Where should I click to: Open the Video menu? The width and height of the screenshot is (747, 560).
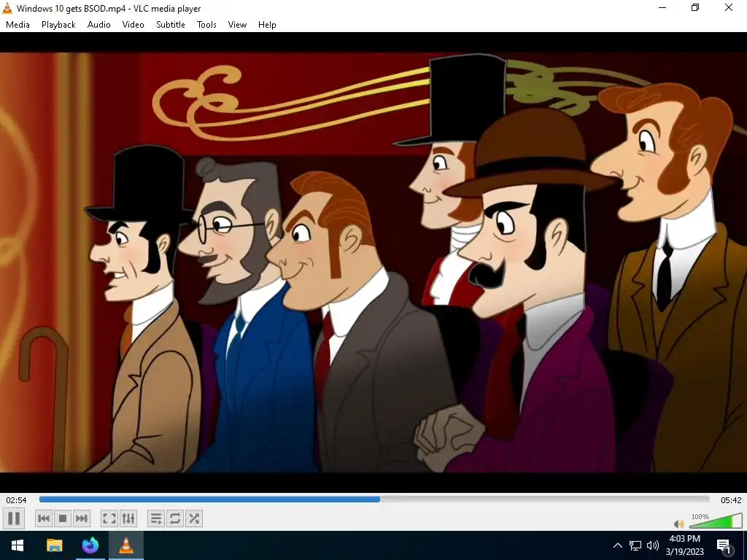[x=133, y=25]
